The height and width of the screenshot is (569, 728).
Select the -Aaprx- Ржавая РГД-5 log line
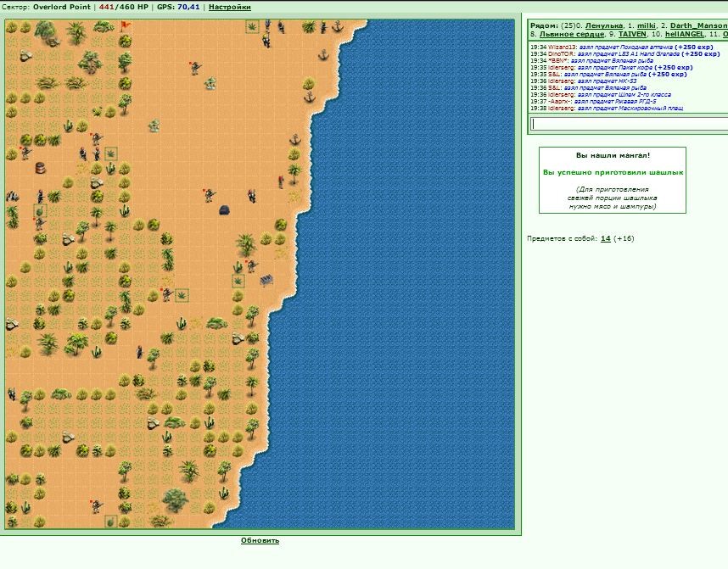(593, 102)
